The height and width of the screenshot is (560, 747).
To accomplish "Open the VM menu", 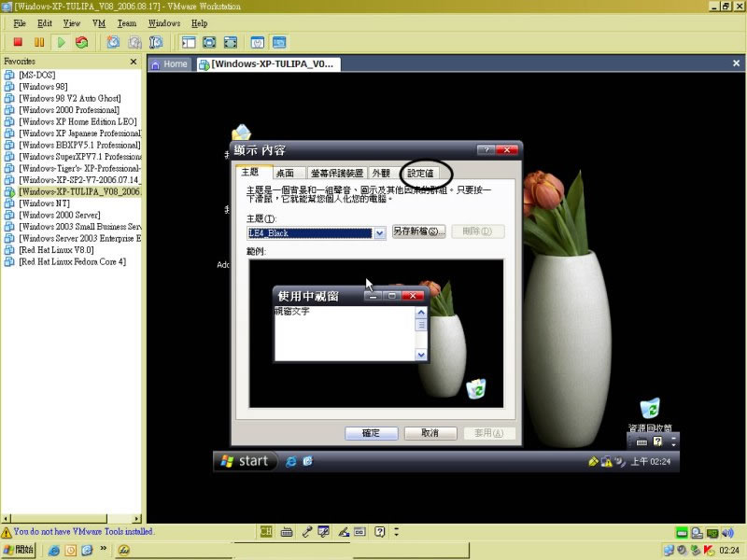I will point(99,23).
